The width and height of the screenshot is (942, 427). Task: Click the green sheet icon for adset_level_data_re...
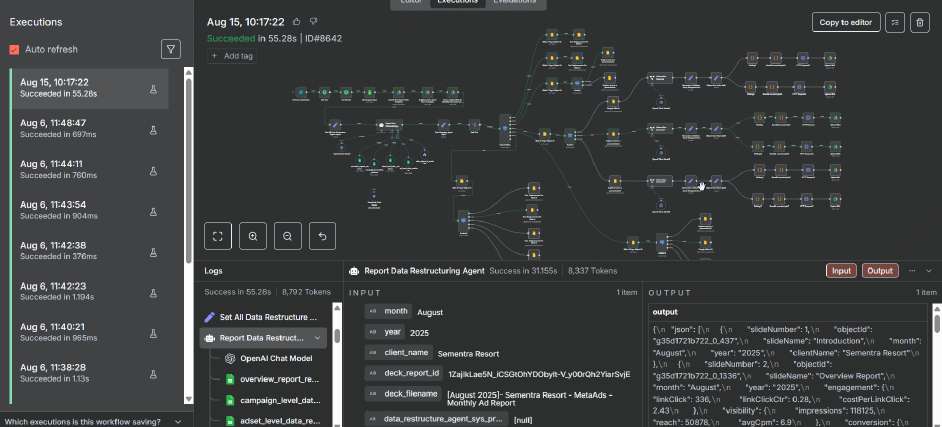coord(229,421)
